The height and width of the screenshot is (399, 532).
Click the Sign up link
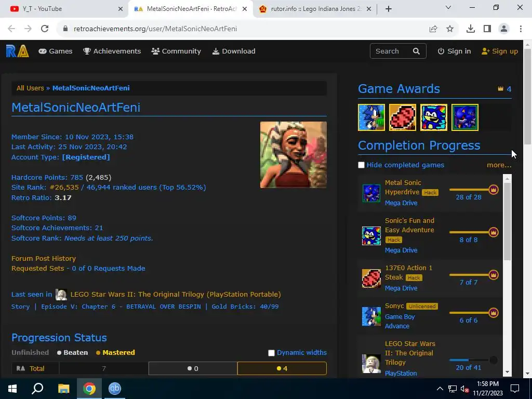[500, 51]
